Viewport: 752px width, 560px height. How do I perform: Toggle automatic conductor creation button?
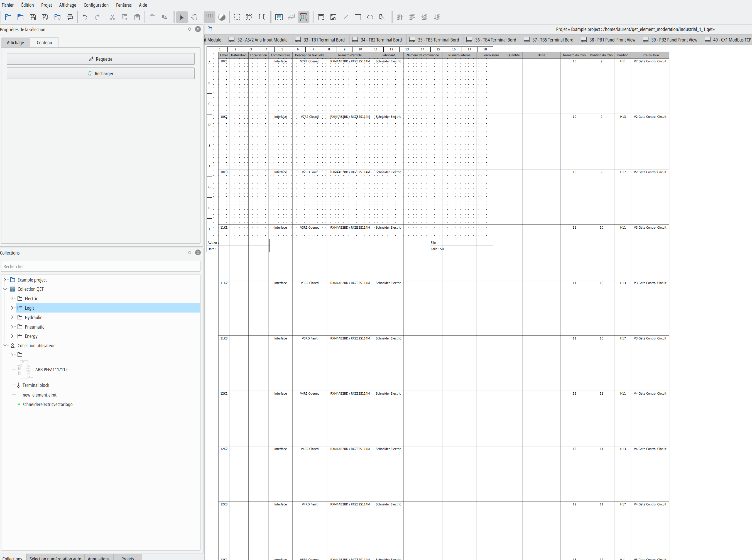[303, 17]
